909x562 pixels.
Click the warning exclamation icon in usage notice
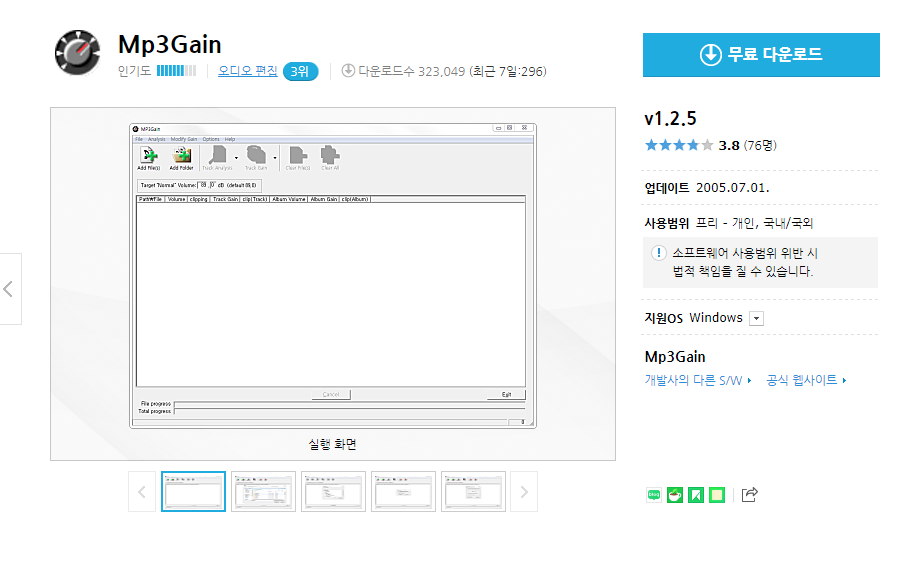(659, 253)
